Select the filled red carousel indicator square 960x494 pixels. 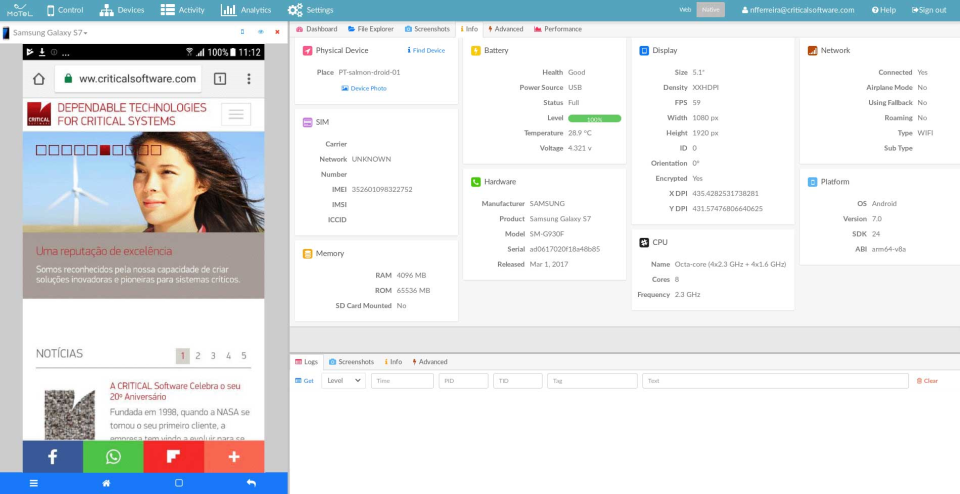[x=105, y=150]
